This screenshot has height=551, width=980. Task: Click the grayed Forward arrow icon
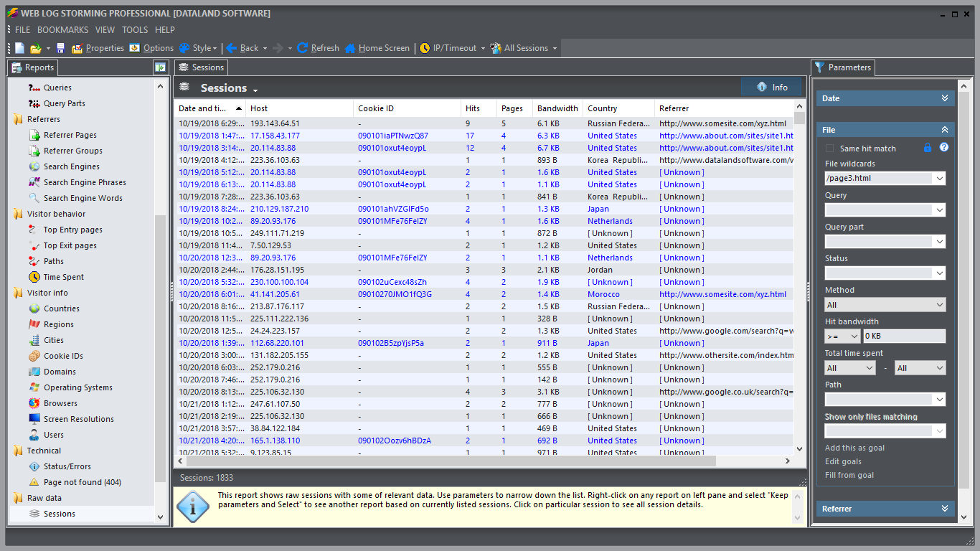(x=278, y=48)
